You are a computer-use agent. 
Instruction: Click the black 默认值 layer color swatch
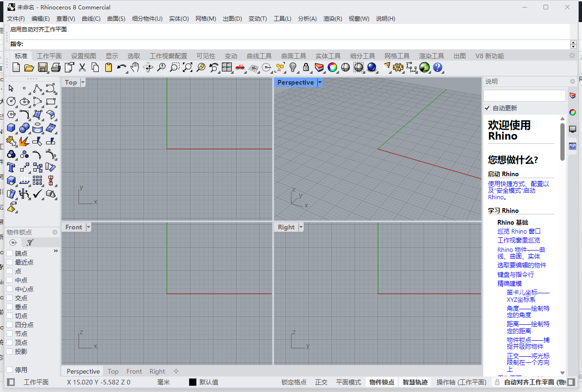(192, 382)
